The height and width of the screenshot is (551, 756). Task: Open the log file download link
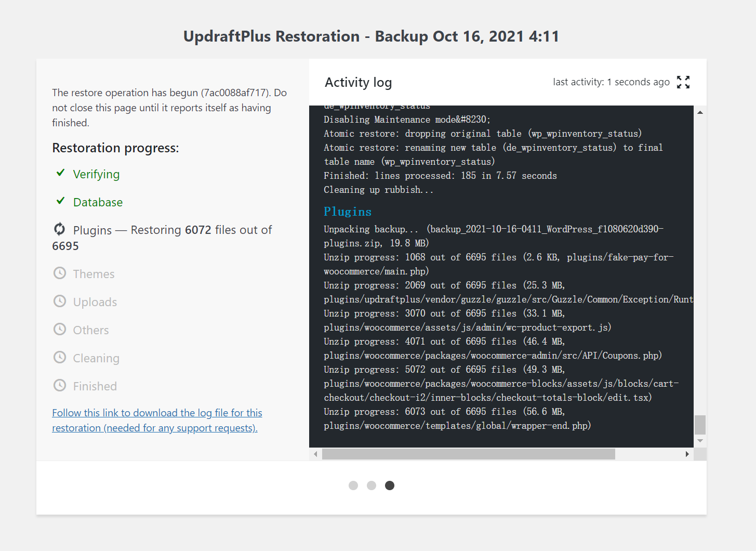tap(157, 420)
